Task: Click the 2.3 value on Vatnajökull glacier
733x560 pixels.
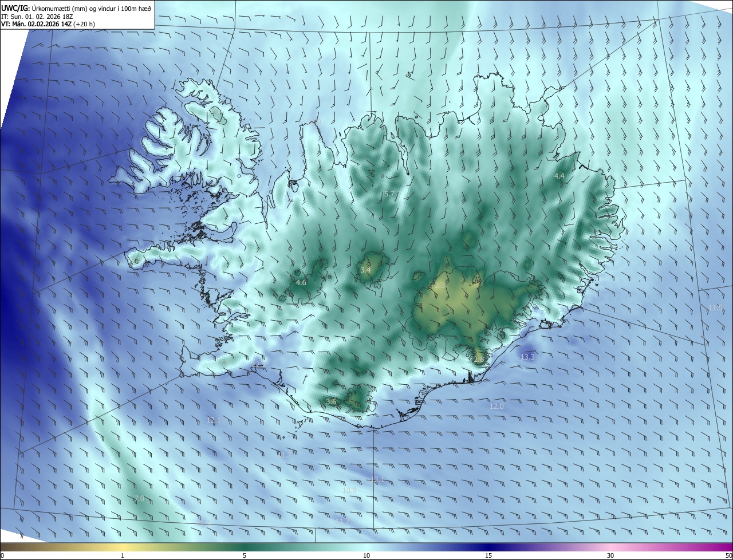Action: (439, 285)
